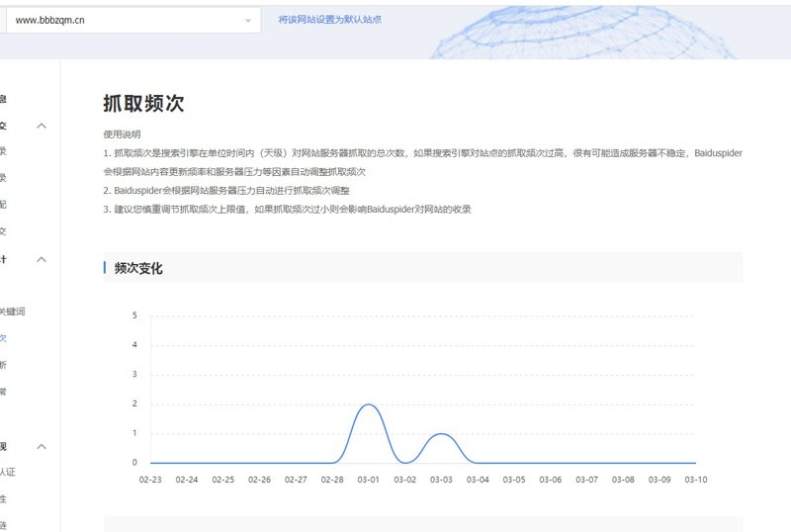Viewport: 791px width, 532px height.
Task: Open the bottom sidebar item ending in 连
Action: pyautogui.click(x=4, y=524)
